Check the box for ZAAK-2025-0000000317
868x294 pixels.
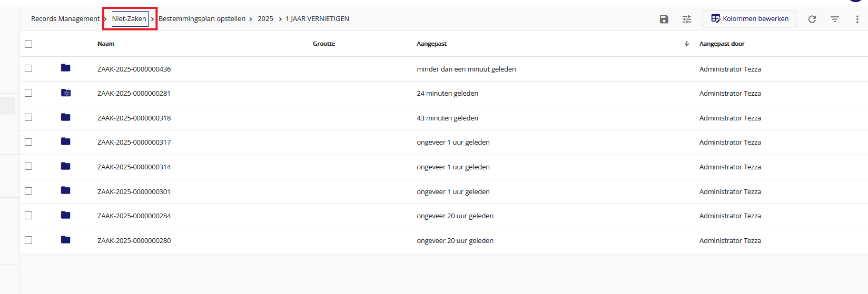[x=28, y=142]
